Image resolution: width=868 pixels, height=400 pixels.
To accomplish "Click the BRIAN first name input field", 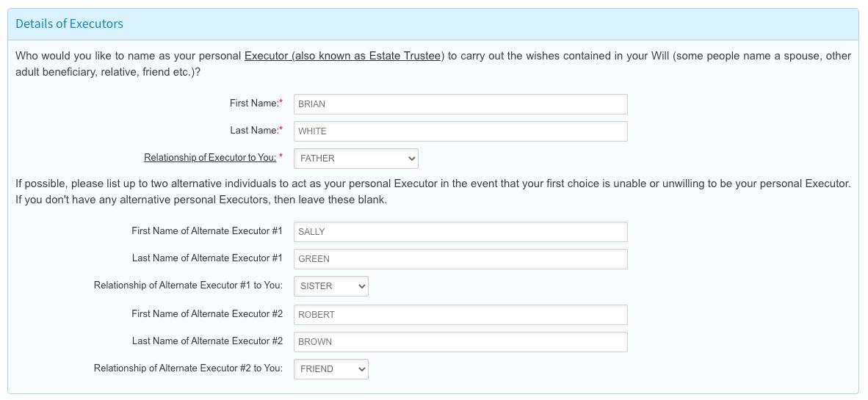I will click(x=460, y=104).
